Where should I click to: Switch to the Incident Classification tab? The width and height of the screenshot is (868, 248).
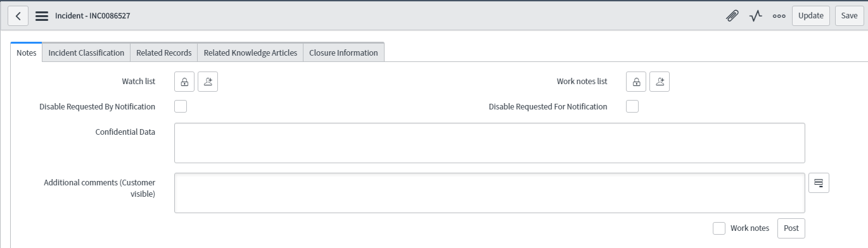click(x=86, y=53)
